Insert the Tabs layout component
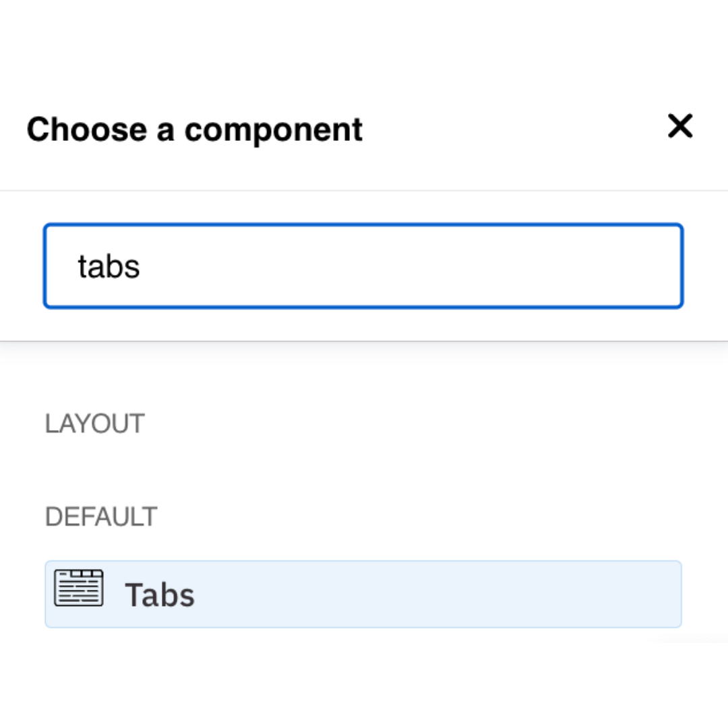Screen dimensions: 728x728 [x=363, y=594]
